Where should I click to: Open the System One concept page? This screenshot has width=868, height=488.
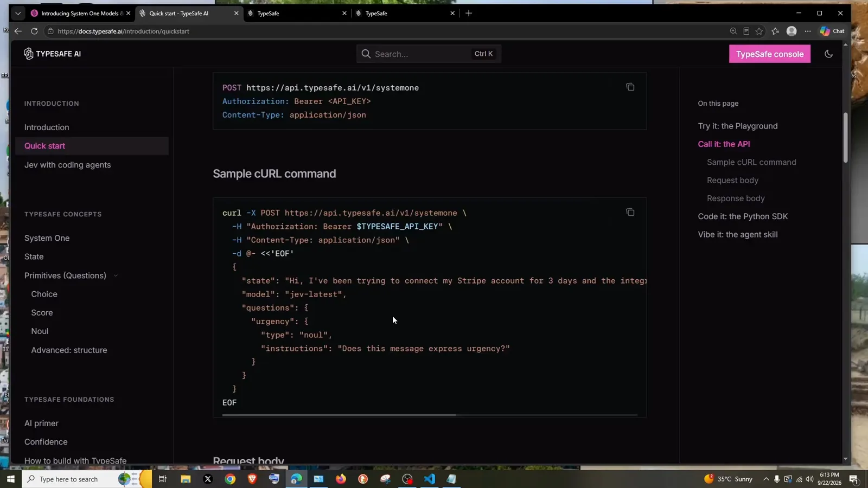click(47, 238)
